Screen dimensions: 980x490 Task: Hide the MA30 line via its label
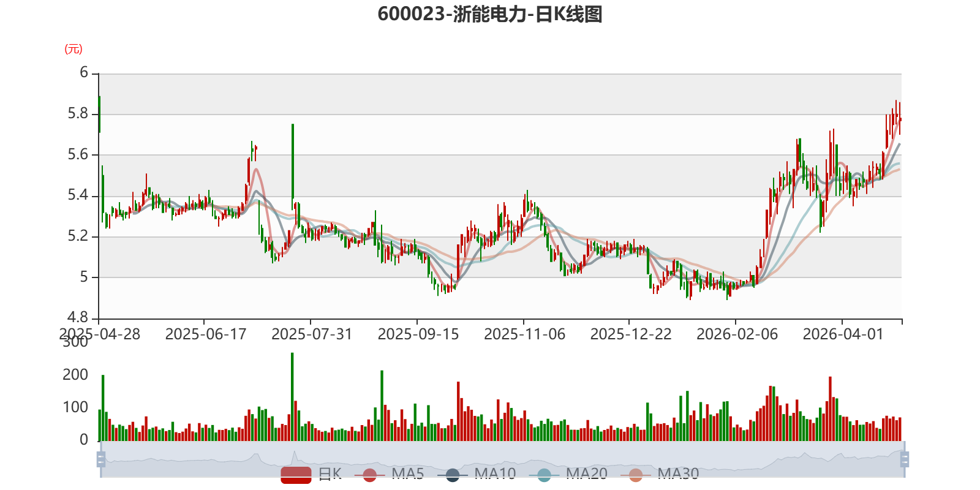coord(678,474)
